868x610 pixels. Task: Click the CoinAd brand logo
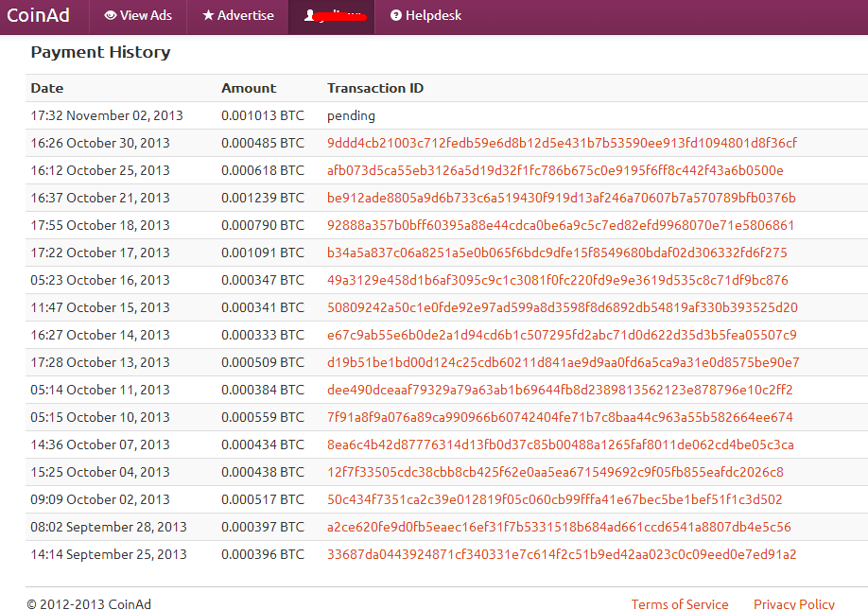click(39, 16)
